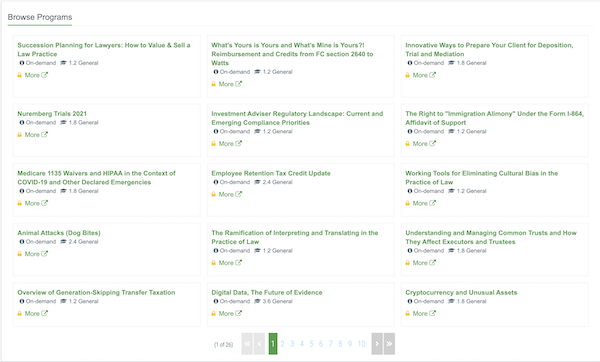Viewport: 600px width, 362px height.
Task: Click graduation cap icon for Animal Attacks credits
Action: [x=64, y=242]
